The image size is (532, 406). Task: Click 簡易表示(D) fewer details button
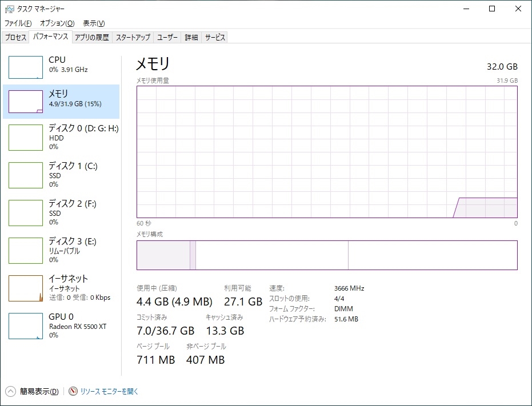pyautogui.click(x=39, y=391)
